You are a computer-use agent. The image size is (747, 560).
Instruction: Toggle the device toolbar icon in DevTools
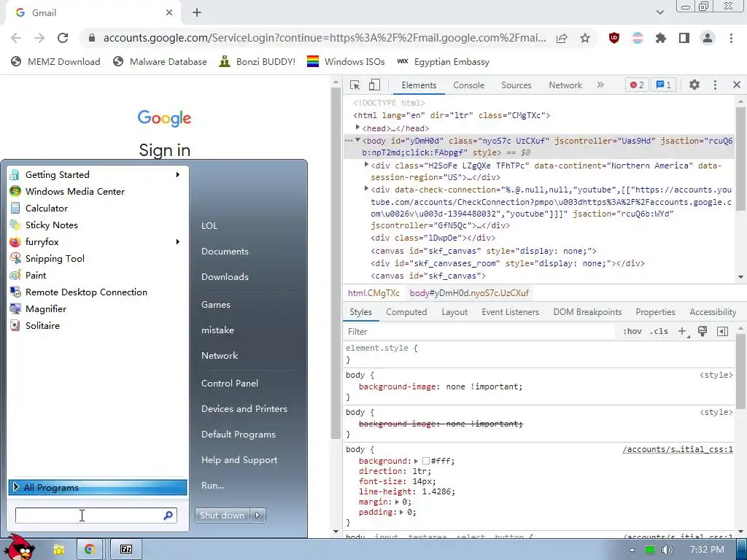click(x=374, y=85)
